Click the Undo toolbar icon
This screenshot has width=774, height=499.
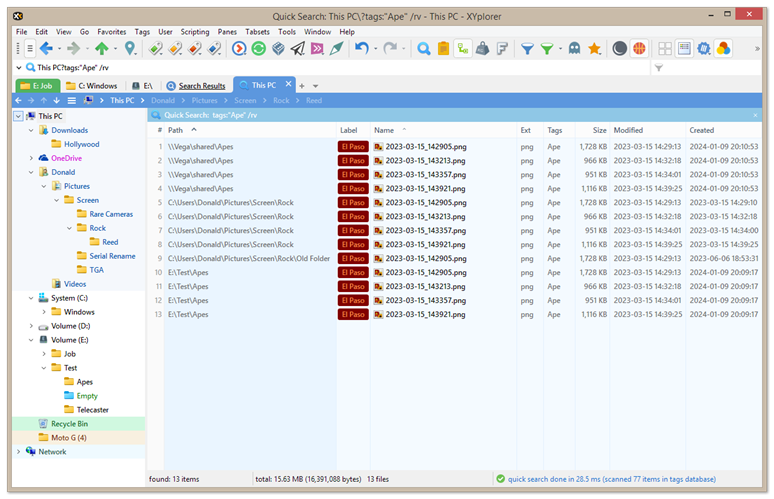pos(361,48)
